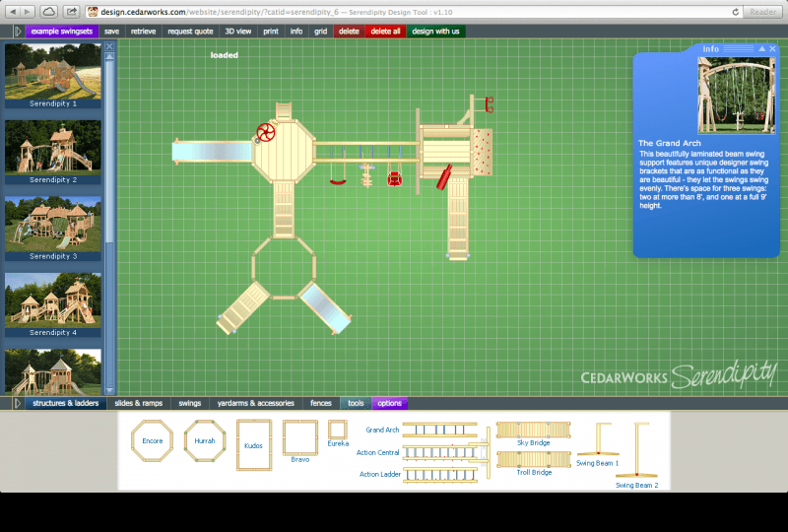The height and width of the screenshot is (532, 788).
Task: Toggle the info panel button
Action: 296,32
